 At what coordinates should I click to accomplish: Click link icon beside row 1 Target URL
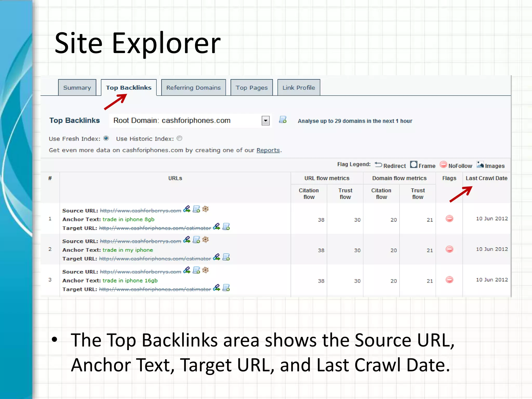tap(217, 227)
